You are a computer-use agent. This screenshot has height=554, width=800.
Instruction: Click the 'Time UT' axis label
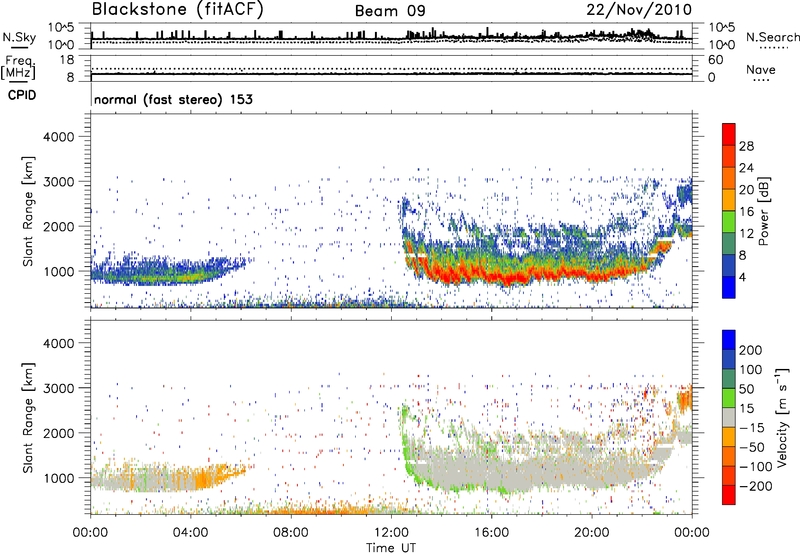[x=391, y=548]
